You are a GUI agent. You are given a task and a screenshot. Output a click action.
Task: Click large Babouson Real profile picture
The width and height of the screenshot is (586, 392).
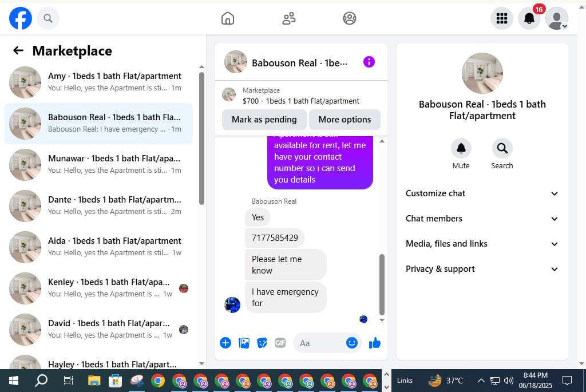pyautogui.click(x=482, y=73)
